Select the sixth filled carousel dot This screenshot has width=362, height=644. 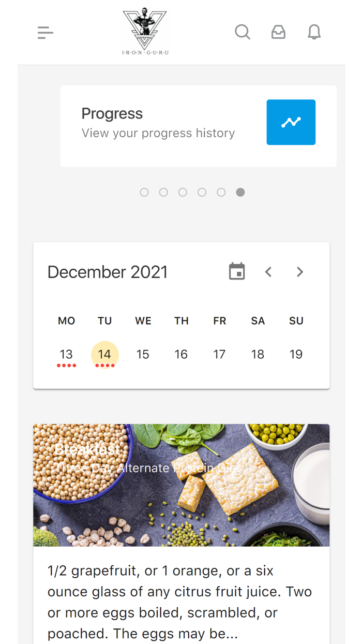point(240,192)
